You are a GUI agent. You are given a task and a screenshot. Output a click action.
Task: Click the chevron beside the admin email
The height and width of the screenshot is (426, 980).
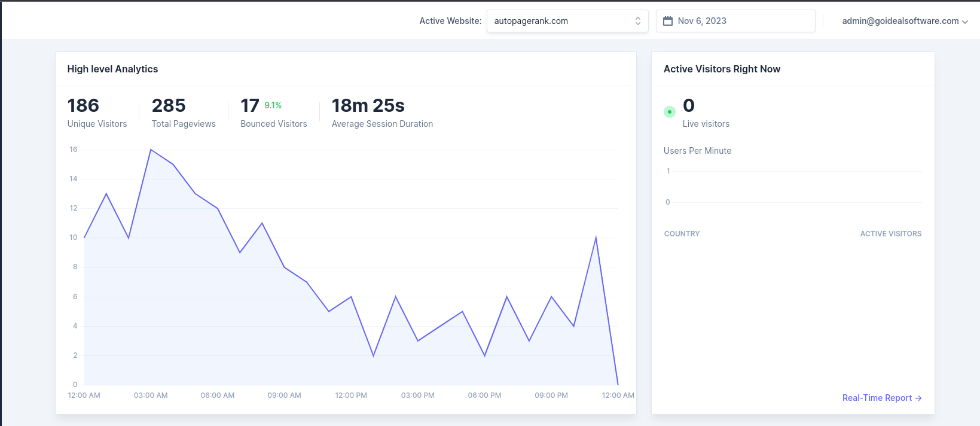coord(964,22)
